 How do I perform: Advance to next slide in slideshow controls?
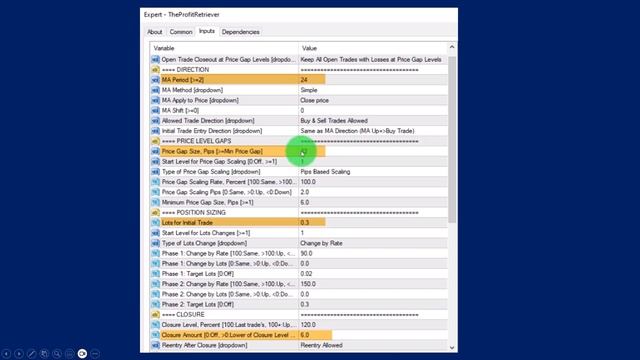tap(19, 354)
